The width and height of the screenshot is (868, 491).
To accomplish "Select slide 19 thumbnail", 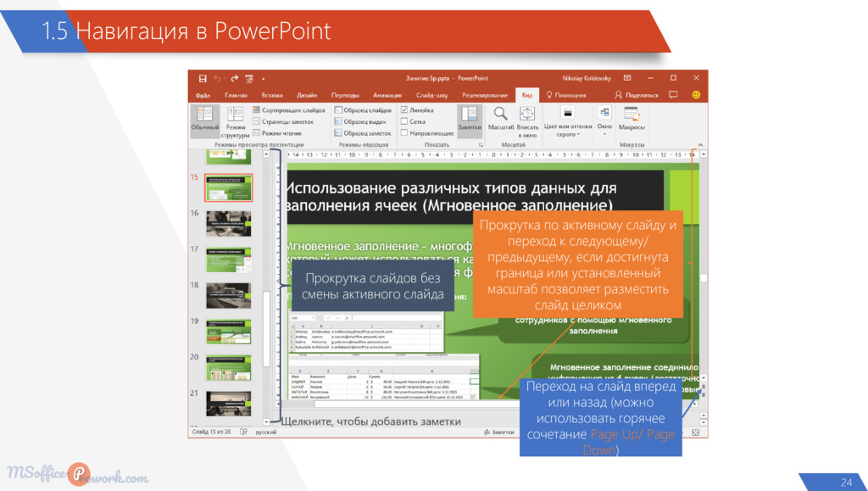I will 228,331.
